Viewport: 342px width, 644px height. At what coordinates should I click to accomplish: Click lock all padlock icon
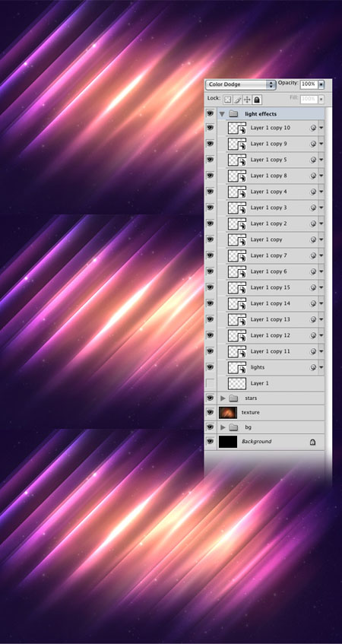257,100
